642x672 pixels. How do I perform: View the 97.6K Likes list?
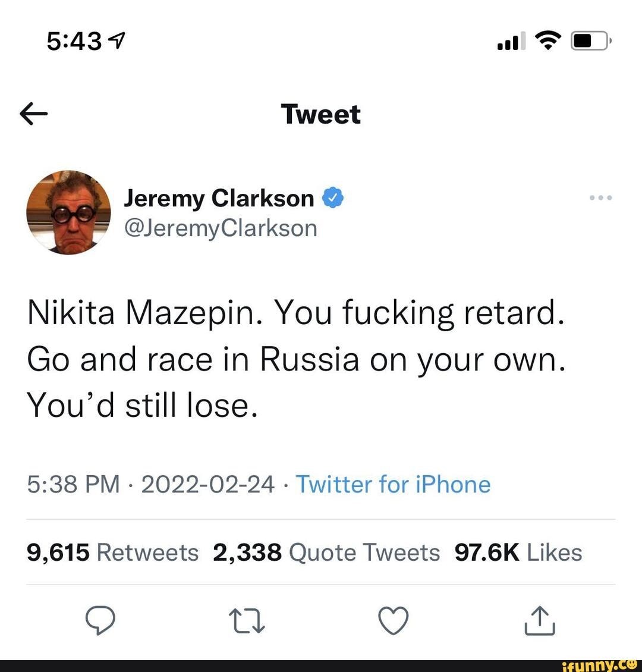coord(518,552)
